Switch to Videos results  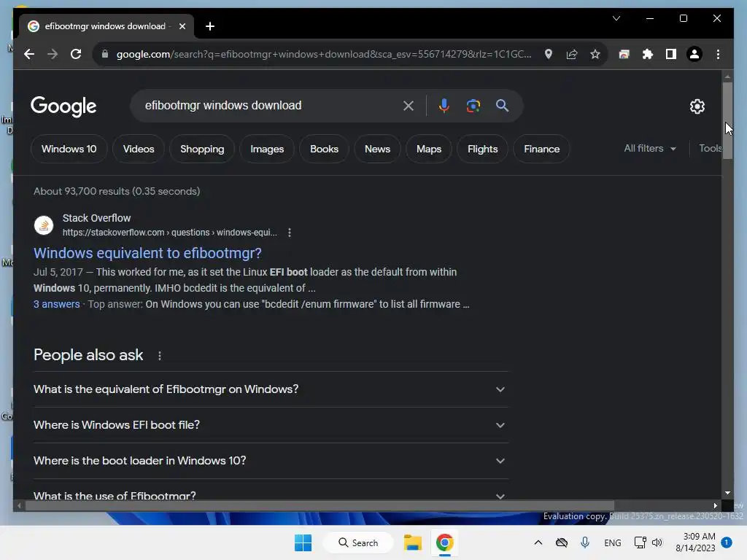tap(139, 149)
